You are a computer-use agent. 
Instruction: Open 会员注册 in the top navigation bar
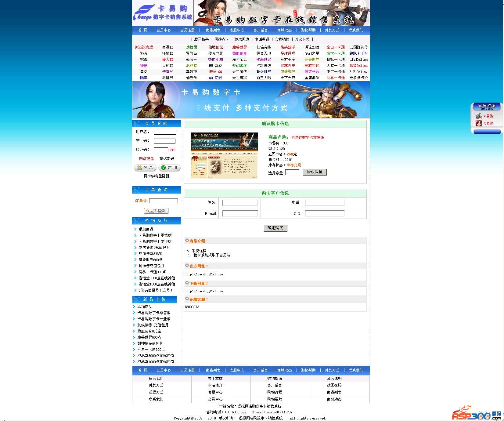tap(187, 30)
